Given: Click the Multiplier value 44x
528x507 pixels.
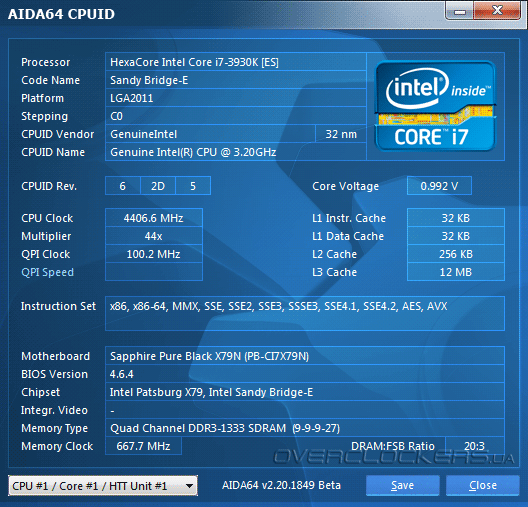Looking at the screenshot, I should 154,236.
